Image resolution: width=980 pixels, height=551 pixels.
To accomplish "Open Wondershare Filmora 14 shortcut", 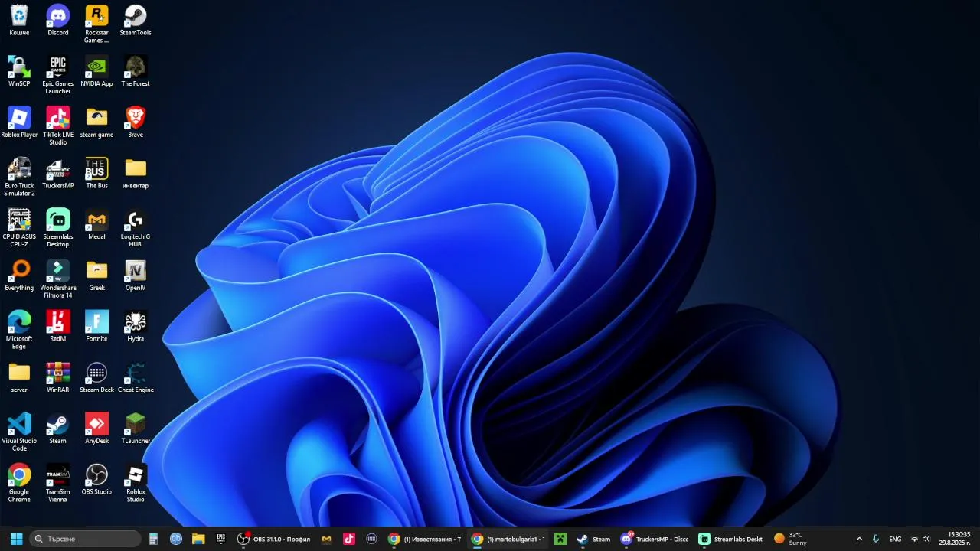I will click(x=58, y=279).
